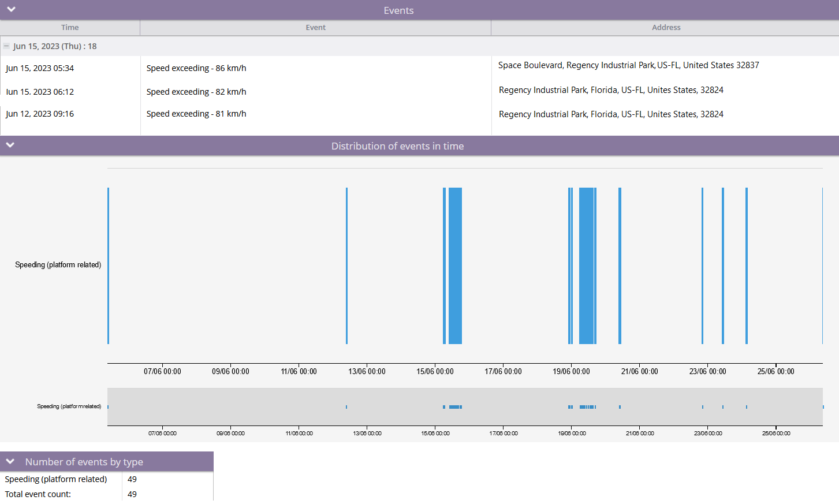Open the Jun 12, 2023 09:16 event

click(x=40, y=114)
